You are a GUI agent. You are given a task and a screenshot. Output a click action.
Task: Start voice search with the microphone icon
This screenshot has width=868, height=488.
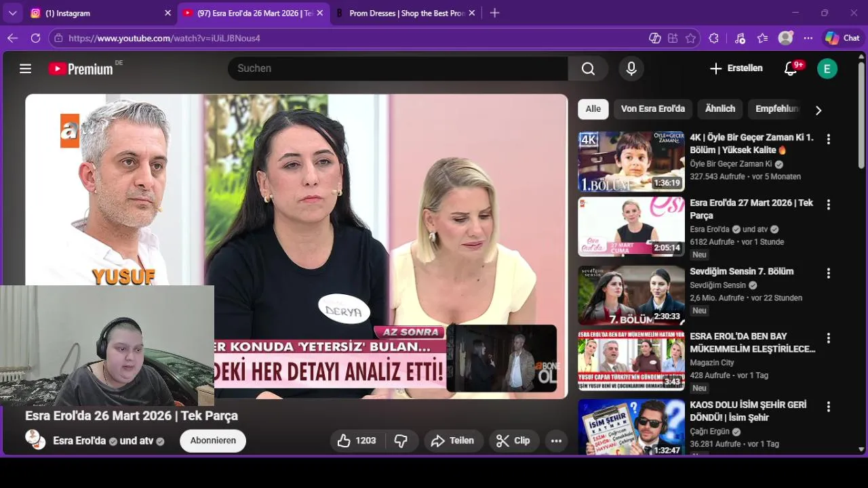631,68
